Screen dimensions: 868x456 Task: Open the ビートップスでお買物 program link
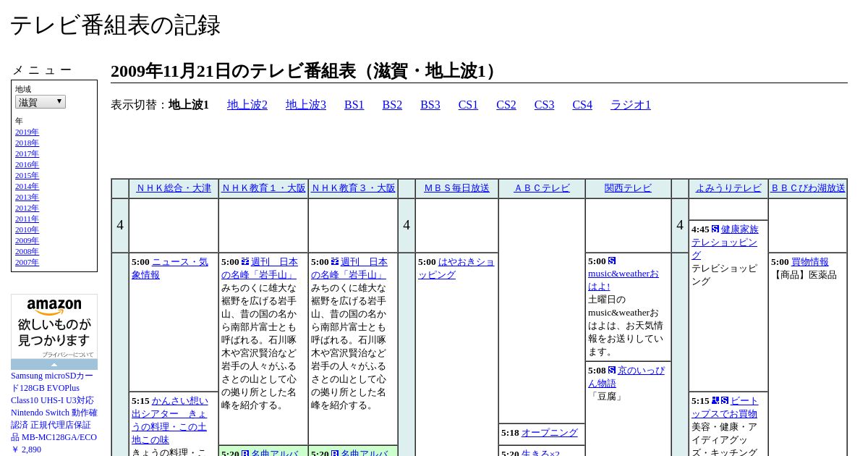725,408
